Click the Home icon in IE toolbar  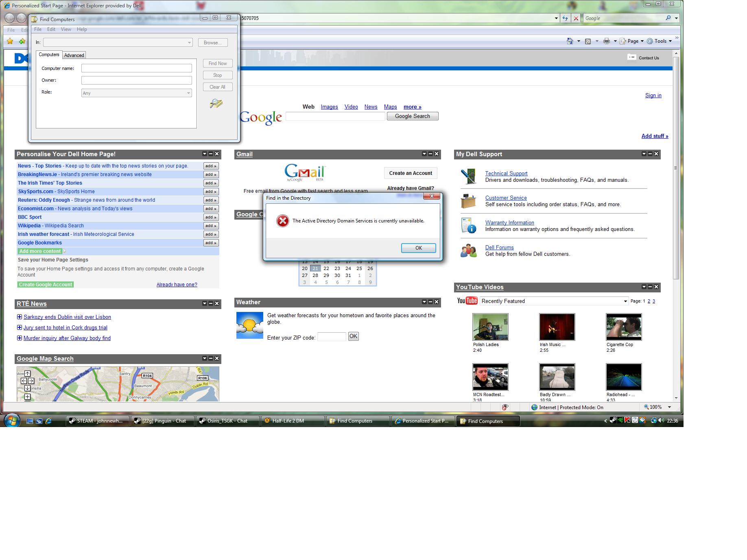[x=570, y=41]
